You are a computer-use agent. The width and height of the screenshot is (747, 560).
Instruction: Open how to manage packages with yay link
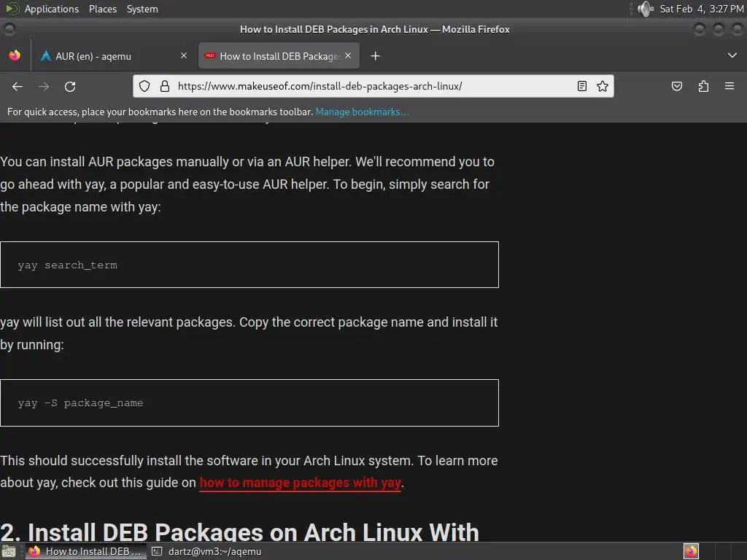pyautogui.click(x=300, y=483)
